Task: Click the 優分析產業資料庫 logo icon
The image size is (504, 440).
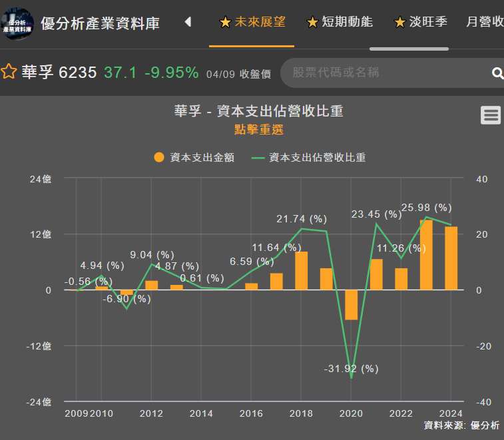Action: tap(17, 23)
